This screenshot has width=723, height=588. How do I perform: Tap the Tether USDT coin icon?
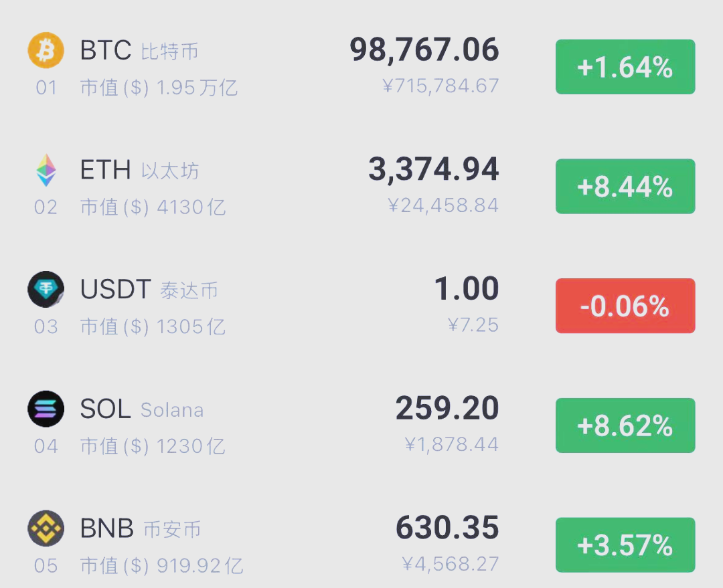(x=46, y=290)
